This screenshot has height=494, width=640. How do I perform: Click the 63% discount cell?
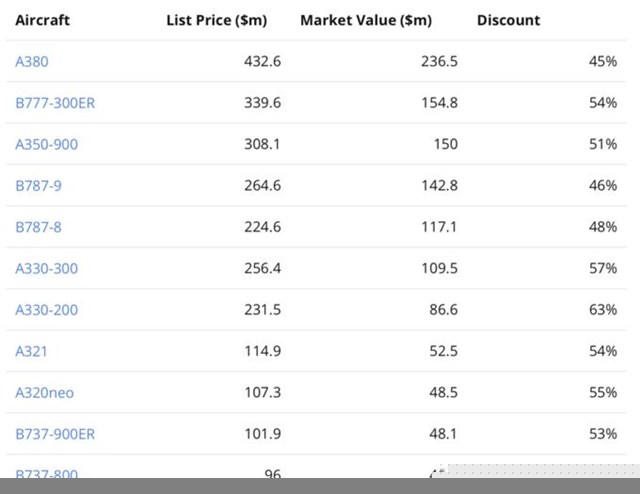[603, 310]
